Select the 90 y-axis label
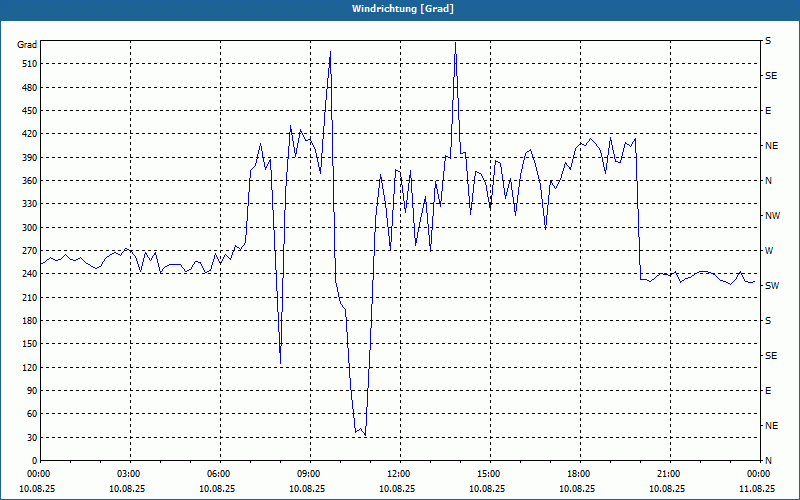 (33, 391)
